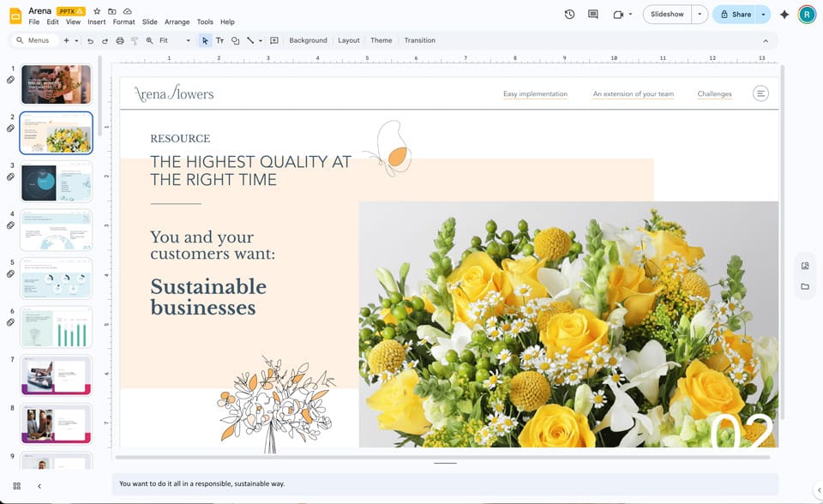Image resolution: width=823 pixels, height=504 pixels.
Task: Open the Arrange menu
Action: coord(177,22)
